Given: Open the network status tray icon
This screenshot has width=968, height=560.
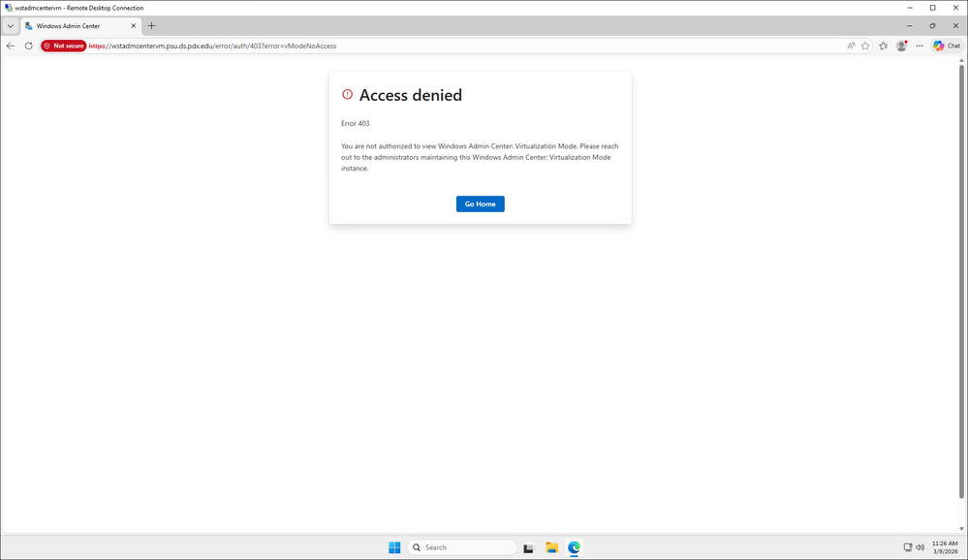Looking at the screenshot, I should click(908, 547).
